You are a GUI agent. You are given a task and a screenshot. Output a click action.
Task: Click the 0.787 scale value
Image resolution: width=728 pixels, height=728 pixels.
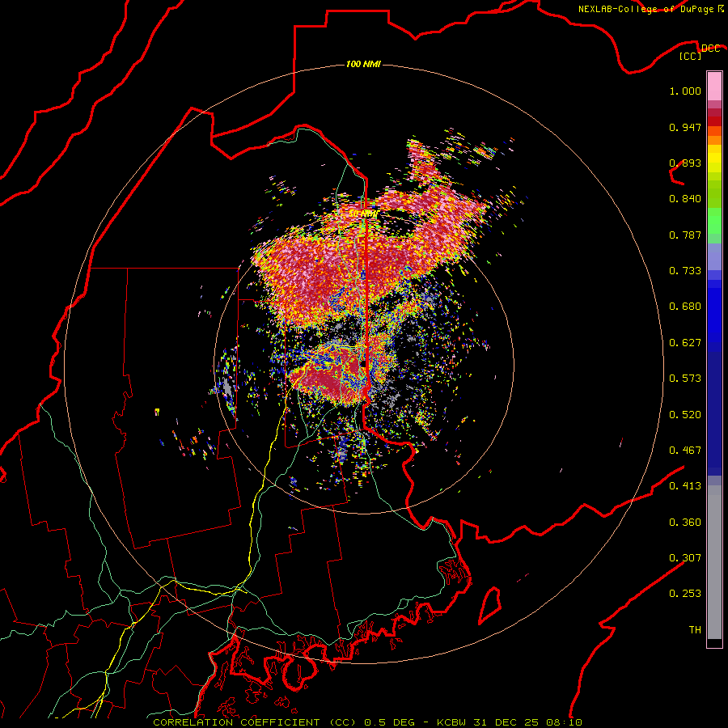pos(685,235)
